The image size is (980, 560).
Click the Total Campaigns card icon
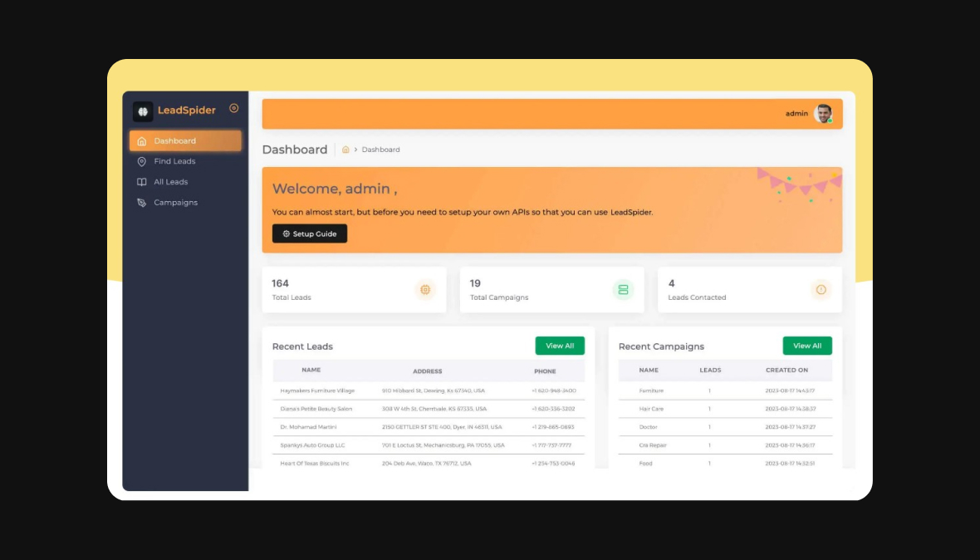[623, 290]
